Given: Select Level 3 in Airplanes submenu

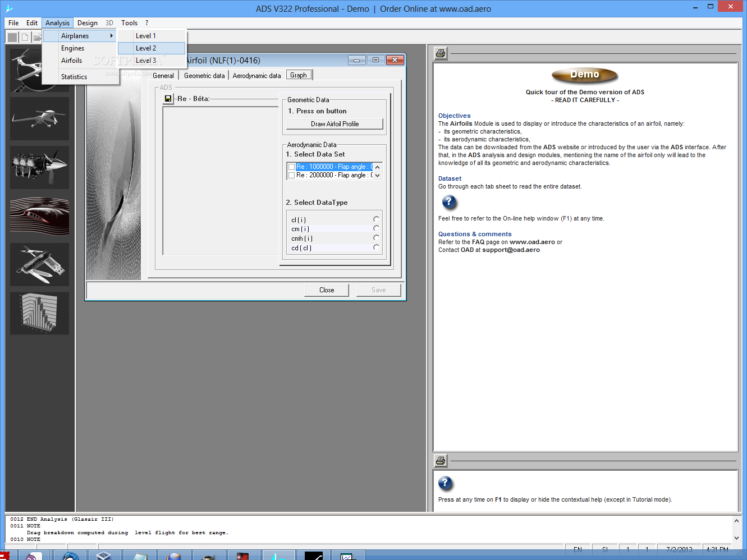Looking at the screenshot, I should click(146, 61).
